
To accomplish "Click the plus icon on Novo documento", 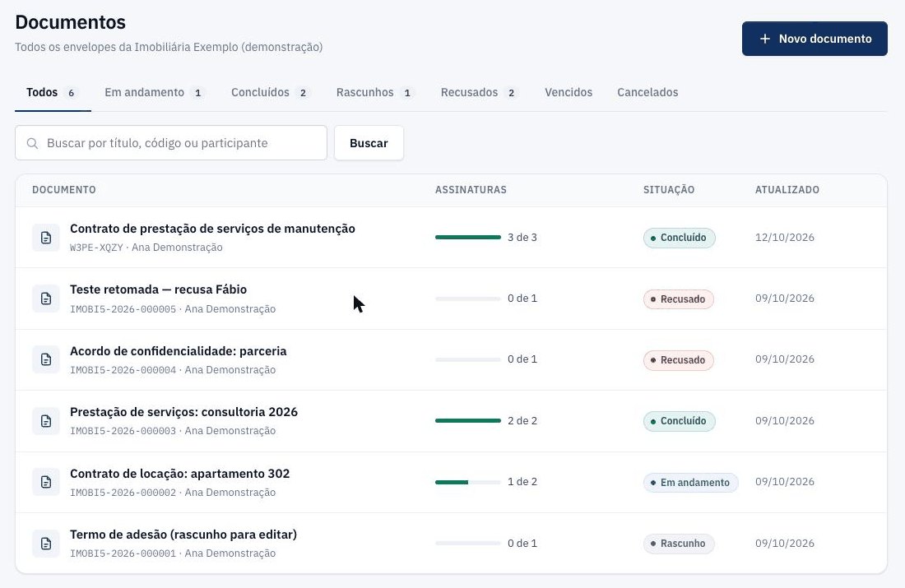I will [x=765, y=39].
